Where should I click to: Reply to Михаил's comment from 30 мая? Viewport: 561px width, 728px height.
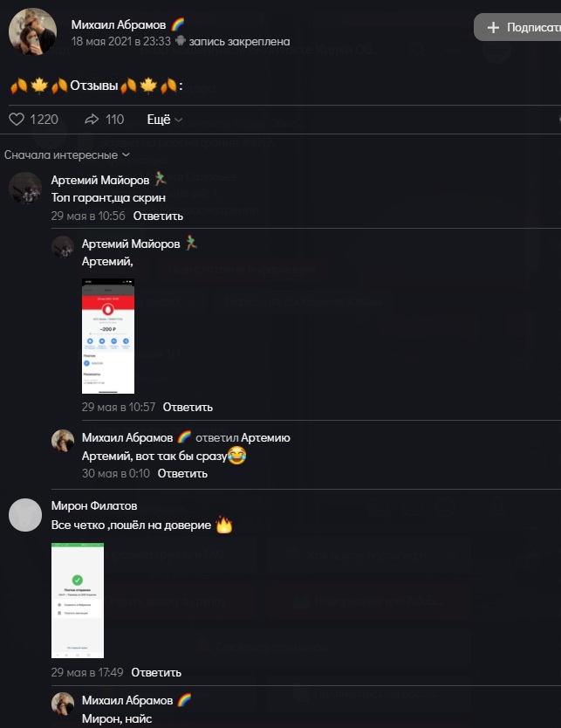click(x=182, y=474)
